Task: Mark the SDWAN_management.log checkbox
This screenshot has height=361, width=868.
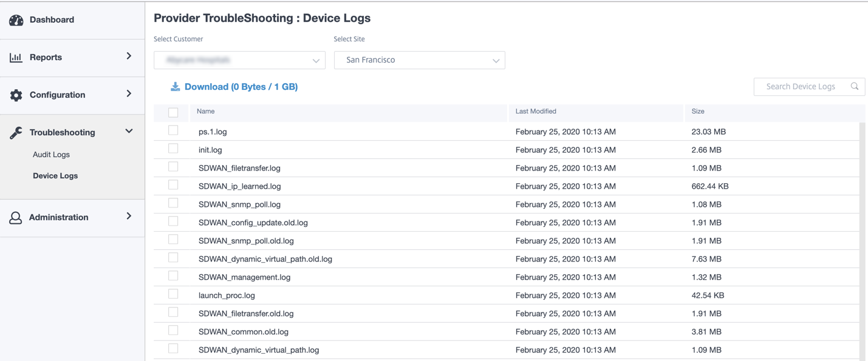Action: click(173, 276)
